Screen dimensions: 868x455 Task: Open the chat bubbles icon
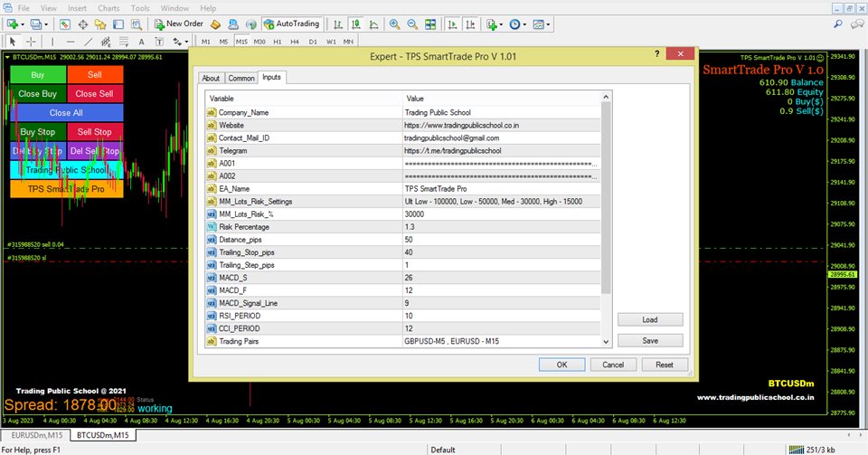coord(857,24)
